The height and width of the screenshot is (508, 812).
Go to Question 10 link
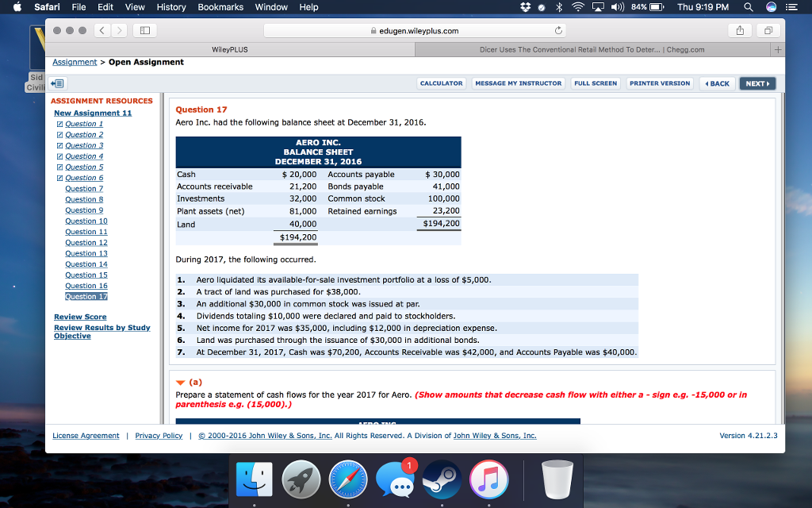pos(86,221)
